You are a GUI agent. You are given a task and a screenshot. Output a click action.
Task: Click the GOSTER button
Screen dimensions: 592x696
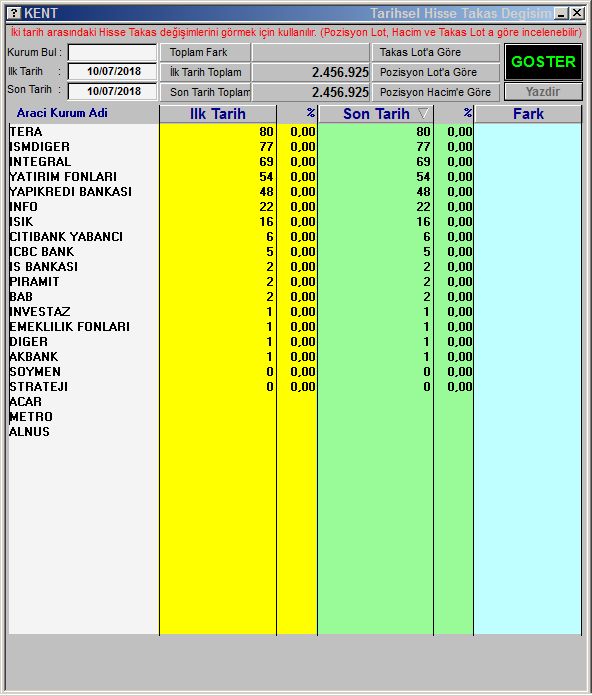coord(543,62)
